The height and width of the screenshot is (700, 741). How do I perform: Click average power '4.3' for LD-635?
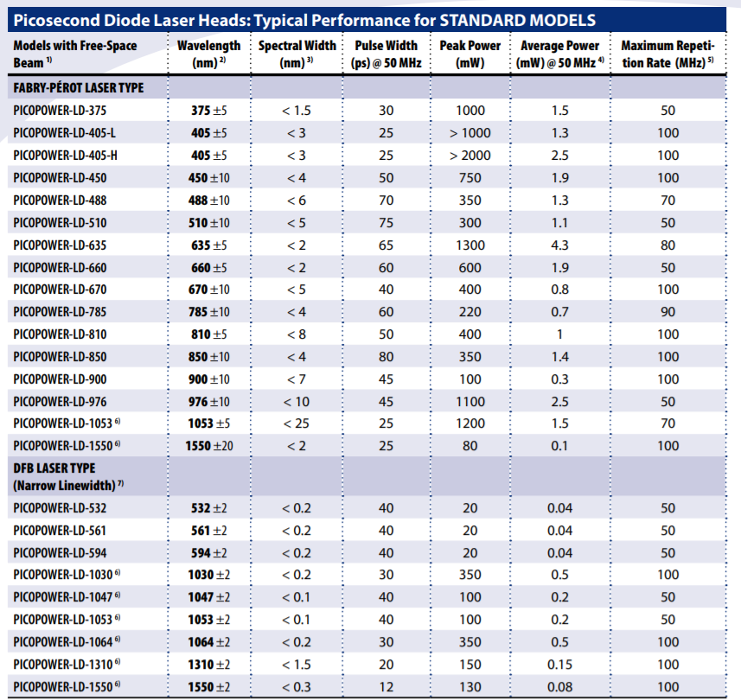(x=560, y=245)
